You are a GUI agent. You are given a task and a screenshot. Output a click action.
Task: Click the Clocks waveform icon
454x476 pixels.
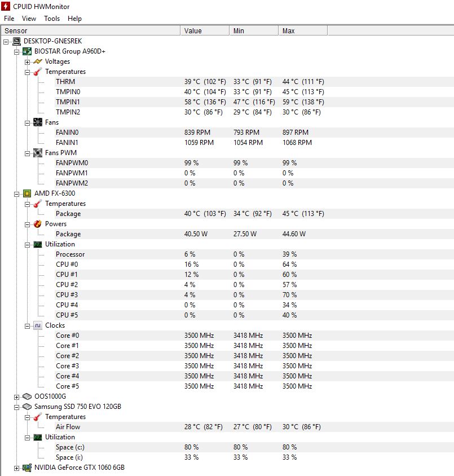[38, 325]
